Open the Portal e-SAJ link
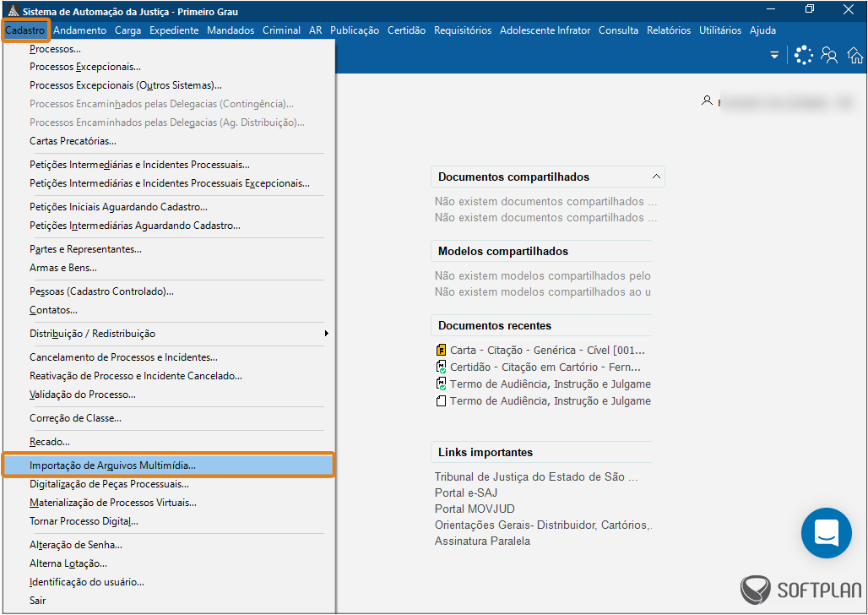The width and height of the screenshot is (868, 615). (465, 493)
